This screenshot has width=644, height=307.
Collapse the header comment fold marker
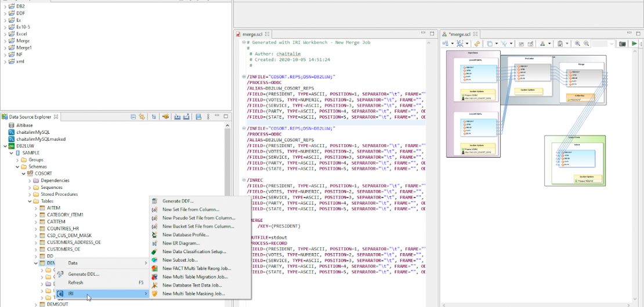[245, 42]
